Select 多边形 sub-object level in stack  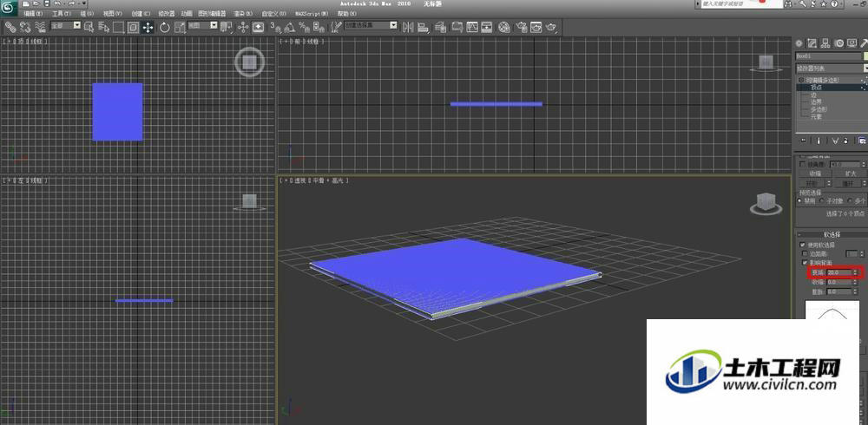[x=819, y=109]
